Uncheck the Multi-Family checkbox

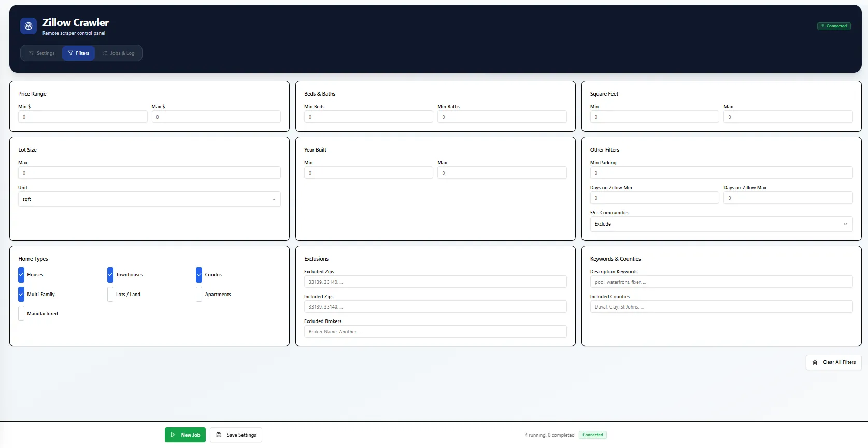(x=21, y=294)
